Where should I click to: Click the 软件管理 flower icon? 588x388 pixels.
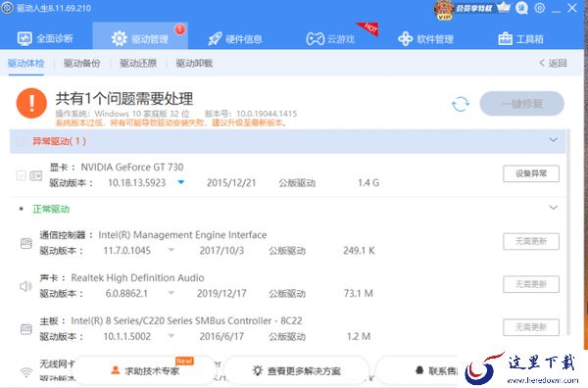click(405, 39)
